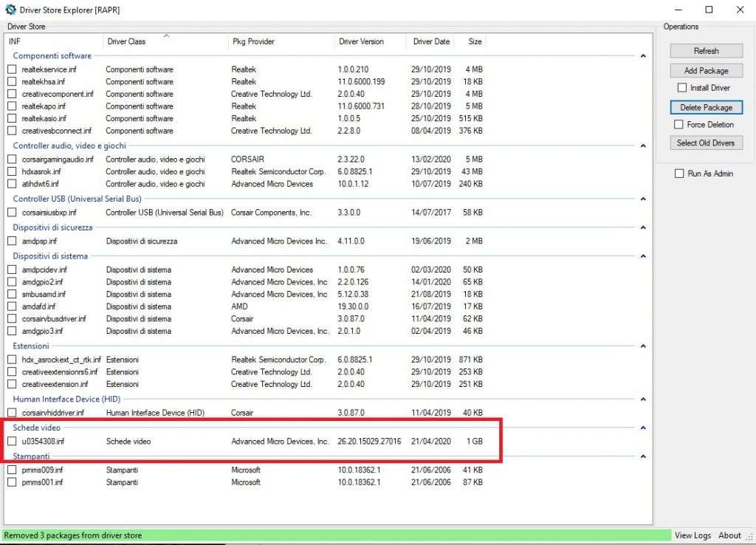Collapse the Controller USB group arrow
Screen dimensions: 756x545
643,199
